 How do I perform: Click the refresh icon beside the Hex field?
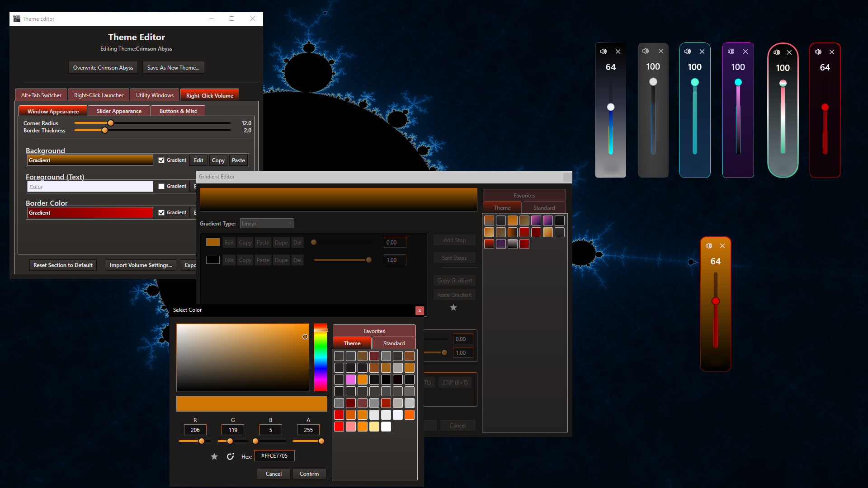point(231,456)
